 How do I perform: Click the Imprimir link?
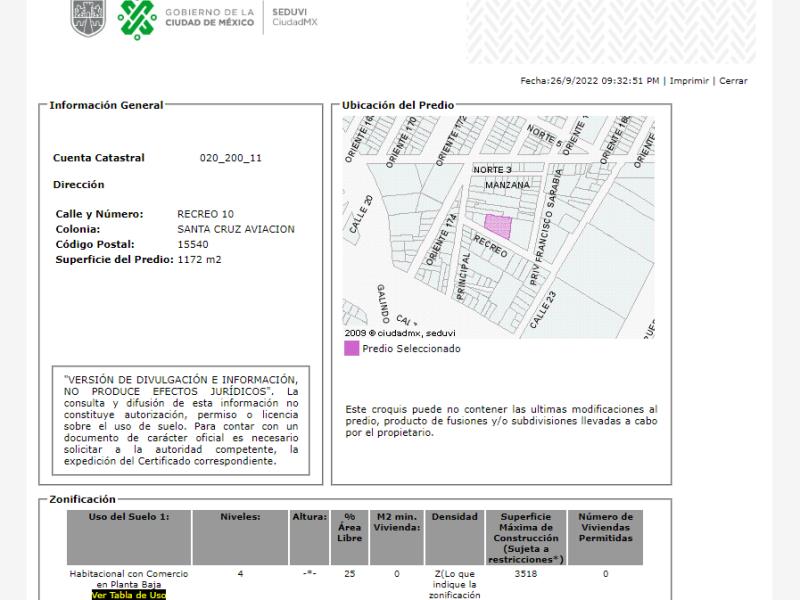(689, 81)
